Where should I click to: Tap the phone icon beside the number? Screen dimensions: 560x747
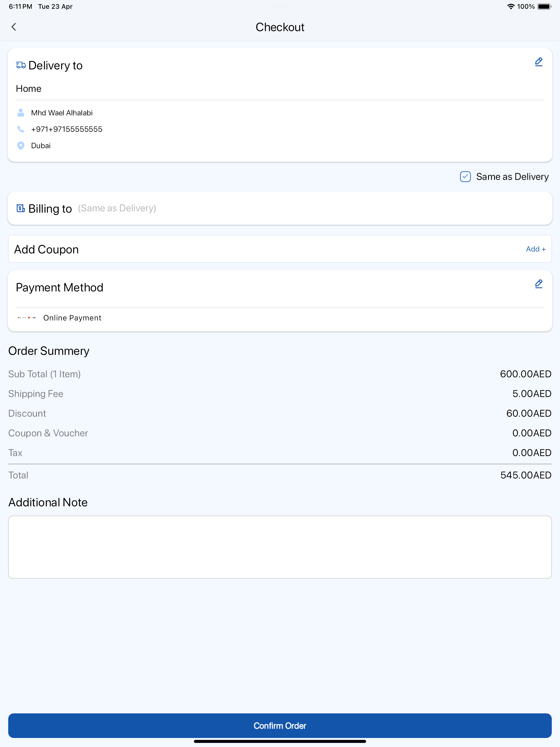[x=21, y=129]
